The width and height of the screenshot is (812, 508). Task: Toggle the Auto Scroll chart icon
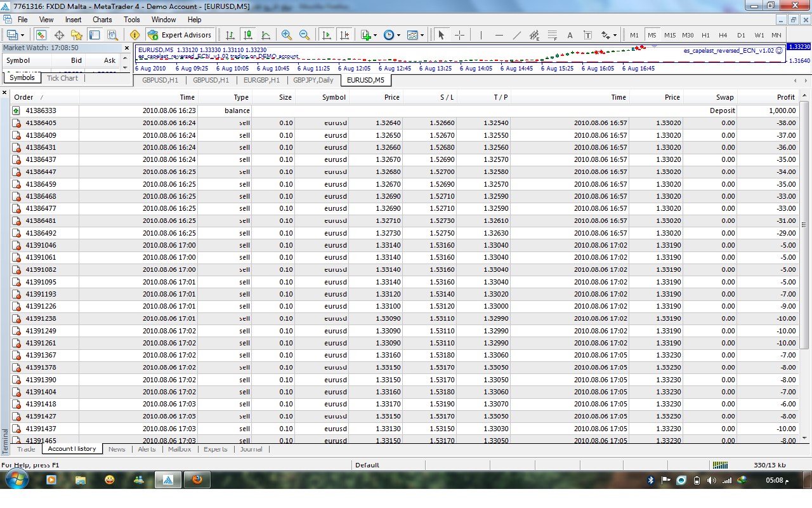pyautogui.click(x=327, y=35)
